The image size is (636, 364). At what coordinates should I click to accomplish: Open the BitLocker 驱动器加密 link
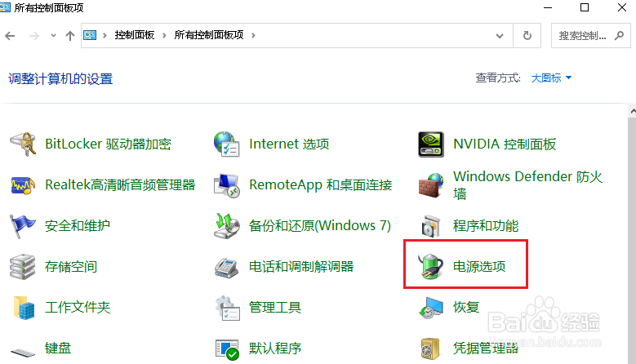click(x=109, y=144)
